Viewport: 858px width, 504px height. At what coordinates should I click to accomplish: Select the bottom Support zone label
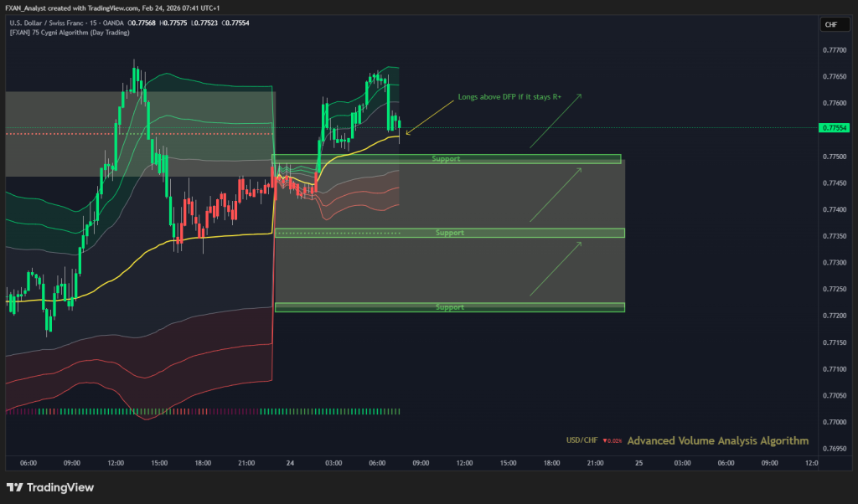[x=450, y=307]
